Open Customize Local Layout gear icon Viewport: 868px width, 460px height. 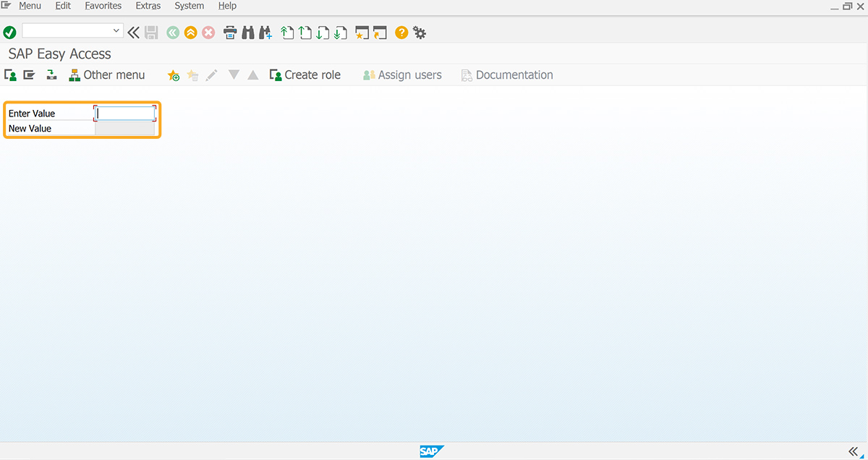click(420, 33)
